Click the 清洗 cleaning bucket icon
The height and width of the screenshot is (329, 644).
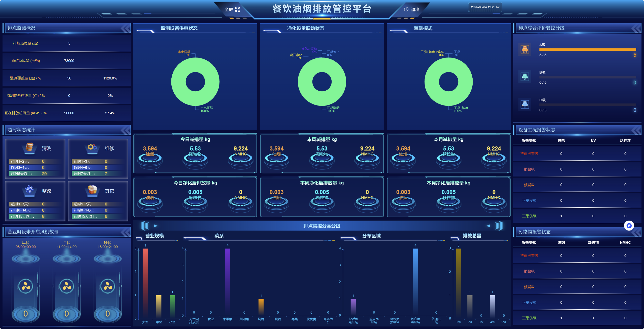29,147
